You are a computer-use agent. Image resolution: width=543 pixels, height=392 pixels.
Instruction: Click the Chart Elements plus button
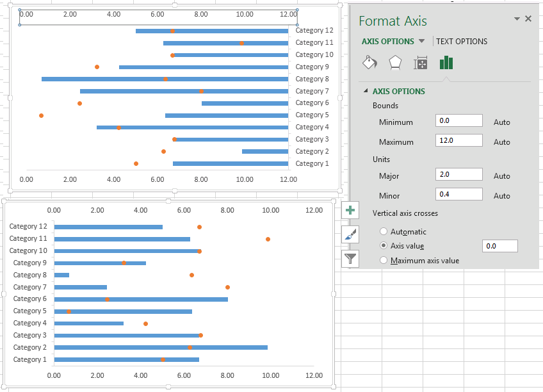click(350, 210)
